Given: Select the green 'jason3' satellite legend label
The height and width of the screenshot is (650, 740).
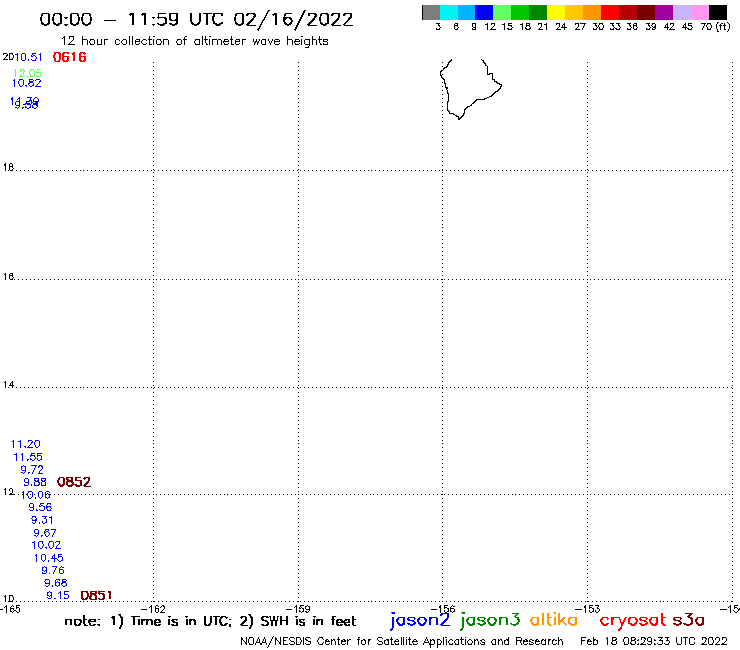Looking at the screenshot, I should [490, 620].
